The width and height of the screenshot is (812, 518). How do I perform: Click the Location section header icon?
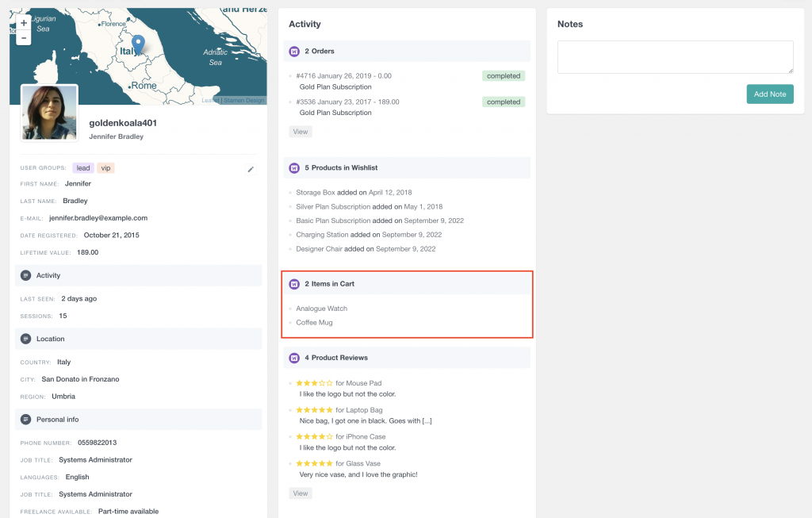point(25,339)
